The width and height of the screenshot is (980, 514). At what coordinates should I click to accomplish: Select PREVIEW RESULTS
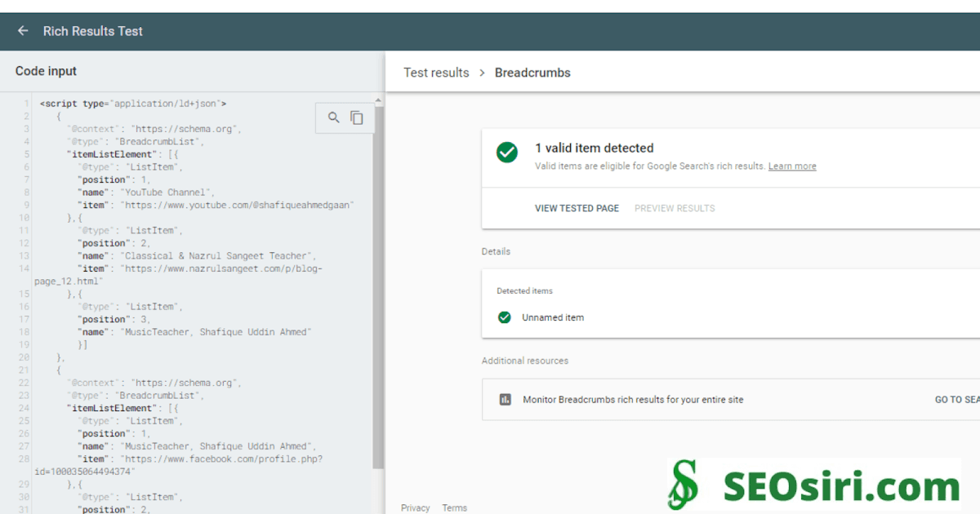tap(675, 208)
